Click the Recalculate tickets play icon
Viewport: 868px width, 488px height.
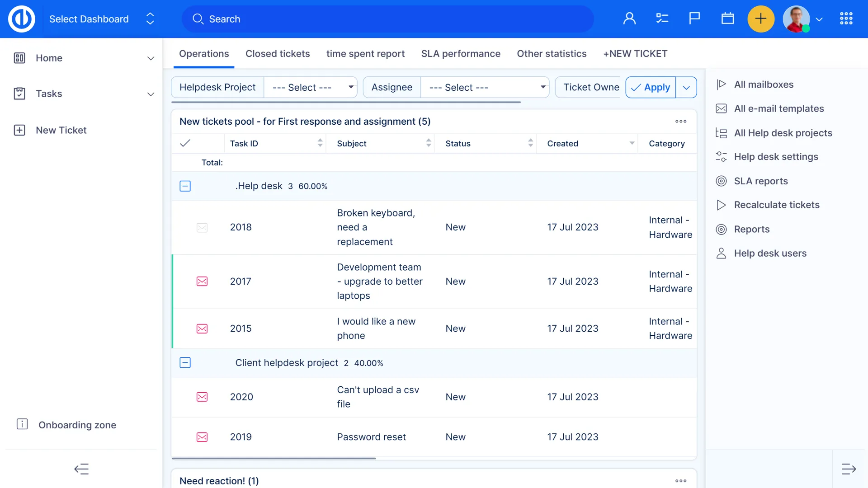tap(721, 205)
